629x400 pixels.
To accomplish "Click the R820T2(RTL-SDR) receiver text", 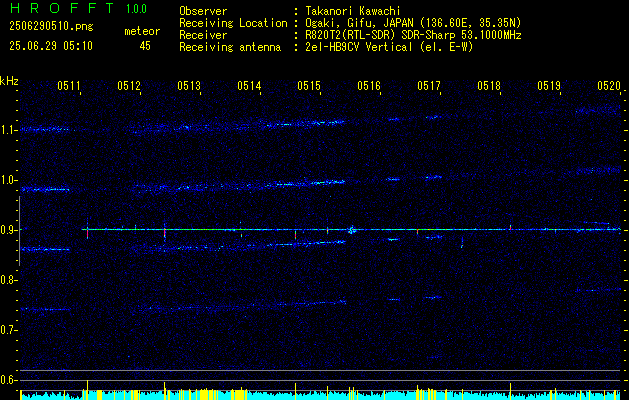I will (413, 35).
